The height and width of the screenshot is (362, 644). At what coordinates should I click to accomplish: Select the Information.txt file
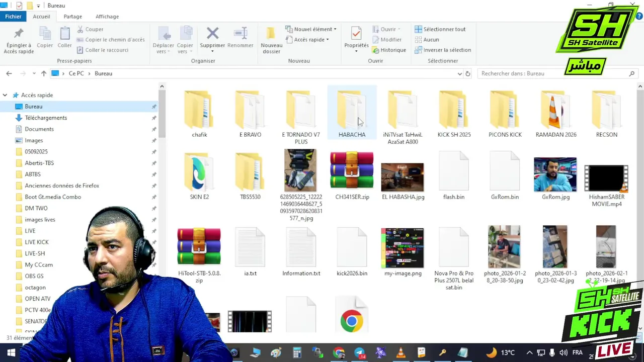(x=301, y=252)
